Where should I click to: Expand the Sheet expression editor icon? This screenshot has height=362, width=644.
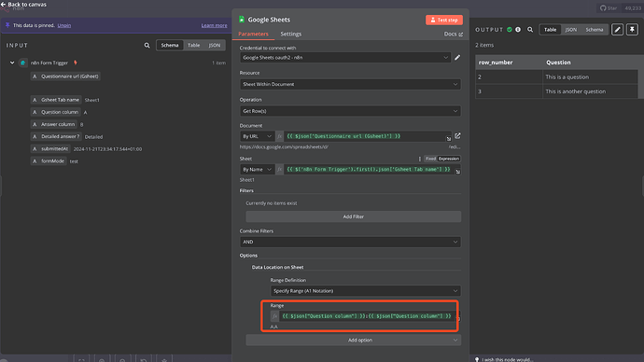tap(458, 172)
